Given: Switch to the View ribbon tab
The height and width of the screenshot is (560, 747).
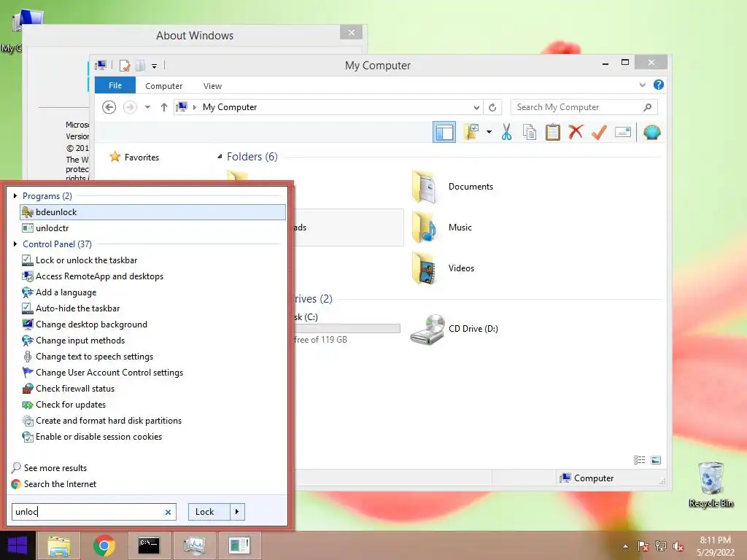Looking at the screenshot, I should pos(212,86).
